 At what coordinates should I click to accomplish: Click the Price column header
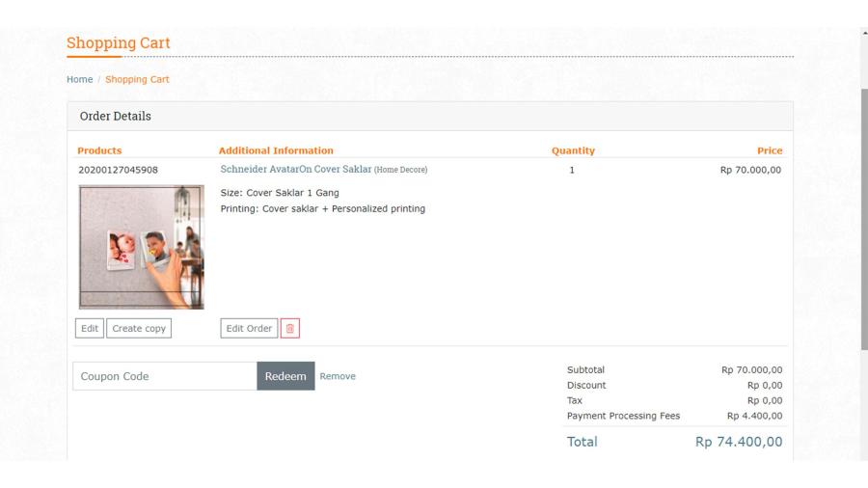pos(770,150)
